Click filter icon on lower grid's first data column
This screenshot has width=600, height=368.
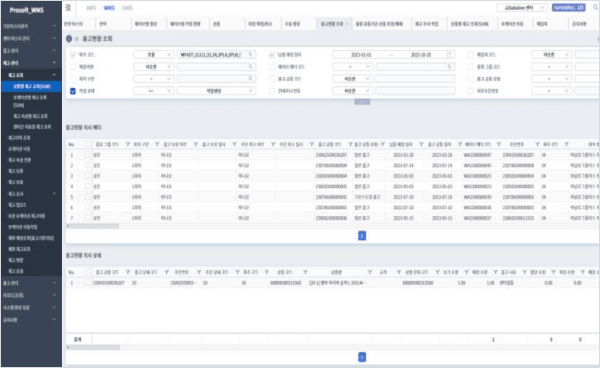[128, 272]
